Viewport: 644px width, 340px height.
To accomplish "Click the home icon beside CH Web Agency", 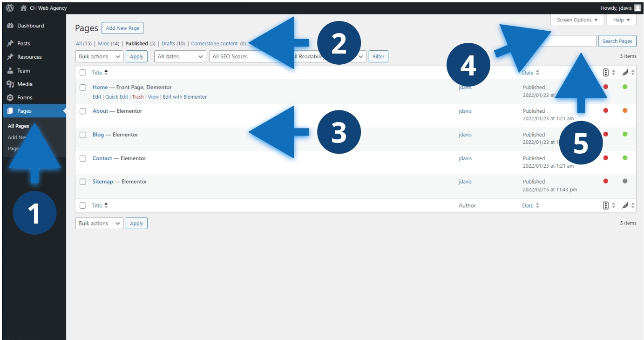I will click(23, 8).
